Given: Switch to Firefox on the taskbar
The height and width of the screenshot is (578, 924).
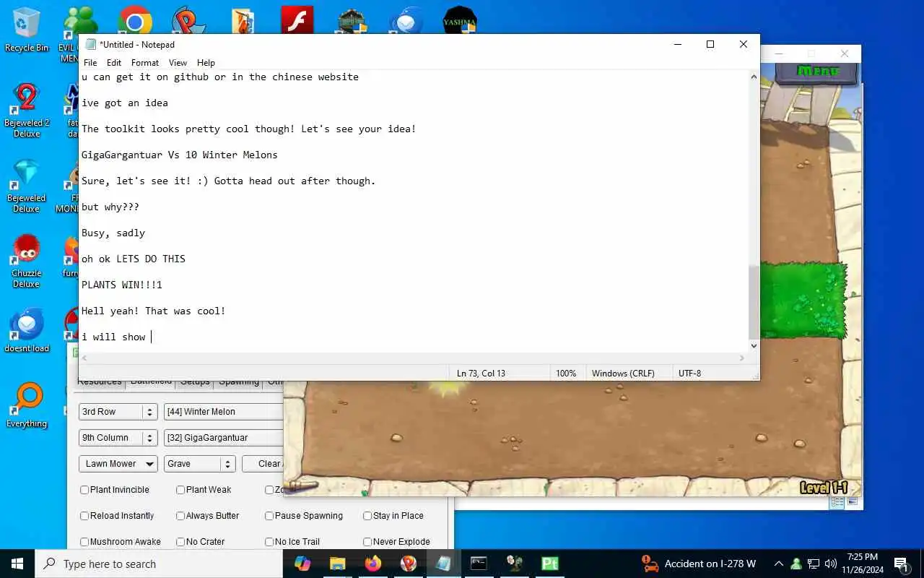Looking at the screenshot, I should tap(373, 564).
